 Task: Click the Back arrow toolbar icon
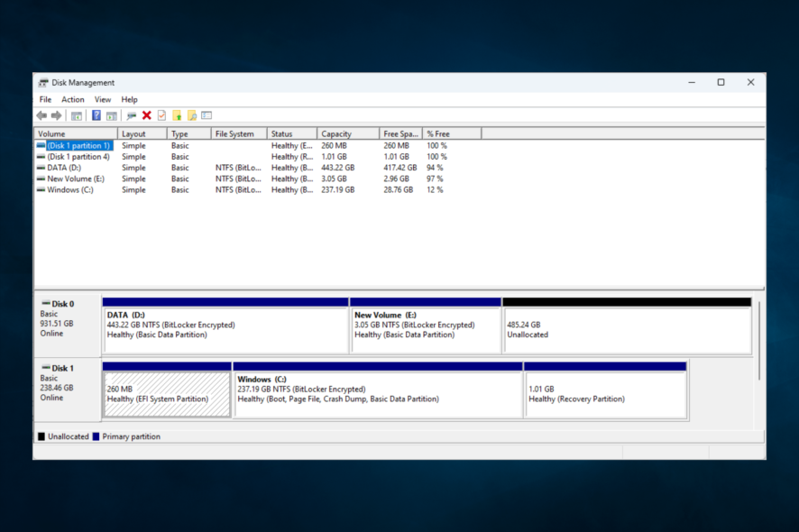click(41, 115)
